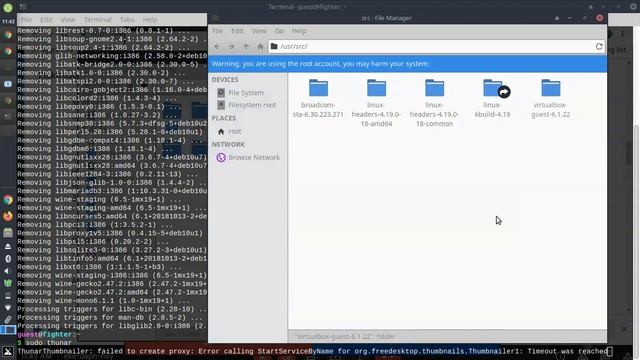The width and height of the screenshot is (640, 360).
Task: Reload the /usr/src/ folder view
Action: (599, 47)
